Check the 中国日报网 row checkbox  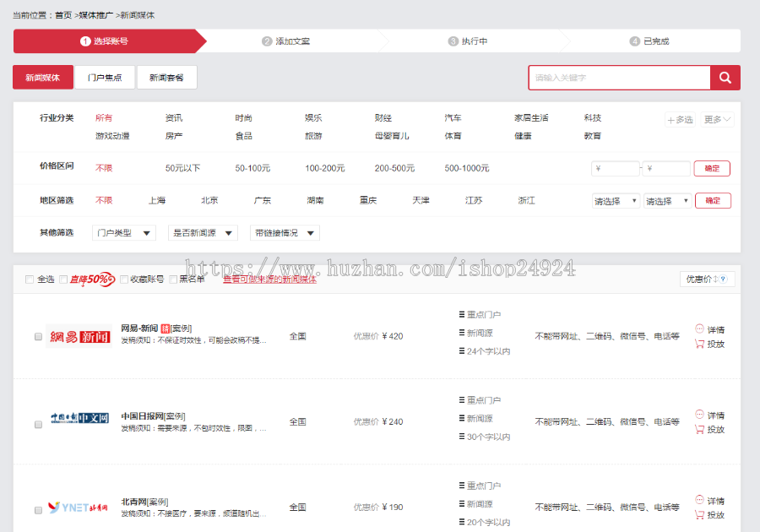(38, 425)
